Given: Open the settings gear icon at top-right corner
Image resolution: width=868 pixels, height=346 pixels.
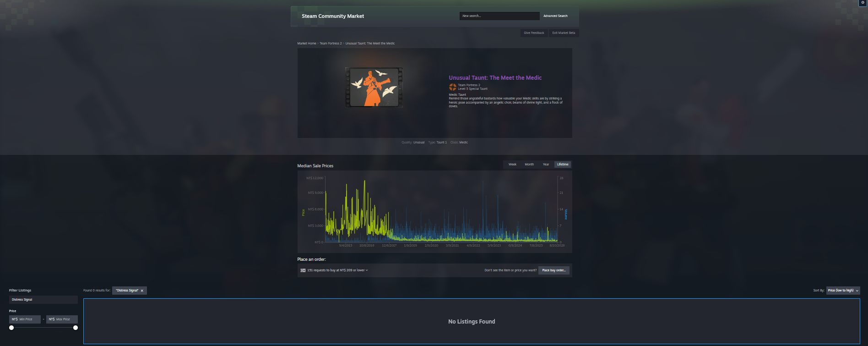Looking at the screenshot, I should click(863, 3).
